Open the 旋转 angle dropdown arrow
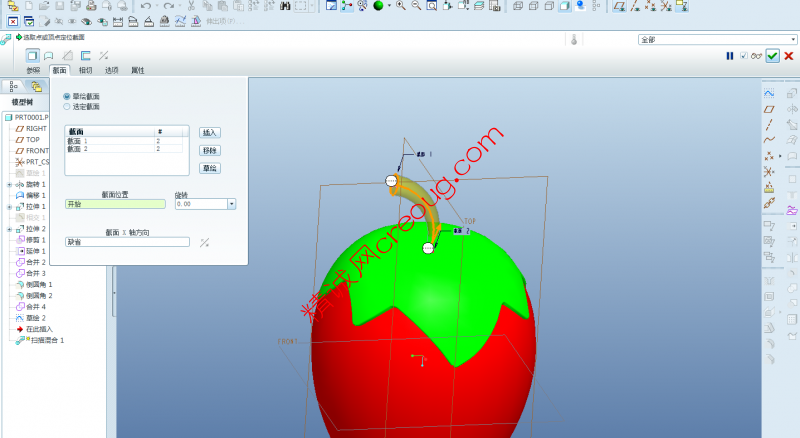Viewport: 800px width, 438px height. point(232,204)
